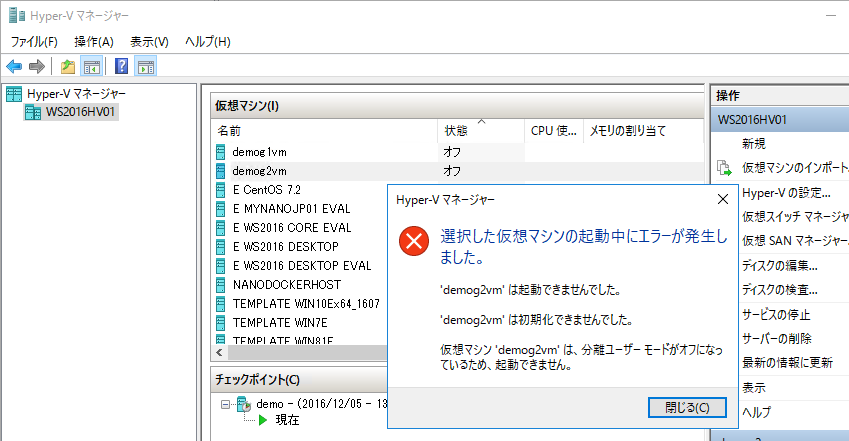Click 表示 in the actions pane
849x441 pixels.
pos(754,388)
